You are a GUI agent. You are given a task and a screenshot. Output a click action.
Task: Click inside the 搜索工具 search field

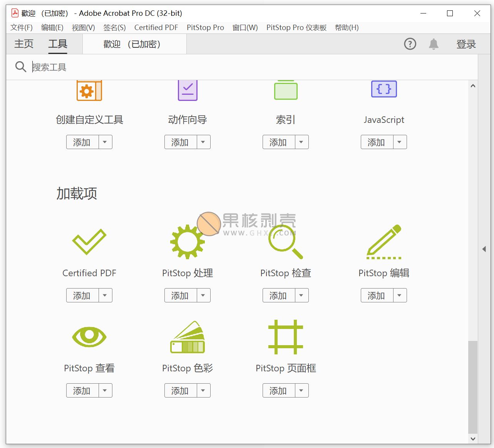[116, 67]
